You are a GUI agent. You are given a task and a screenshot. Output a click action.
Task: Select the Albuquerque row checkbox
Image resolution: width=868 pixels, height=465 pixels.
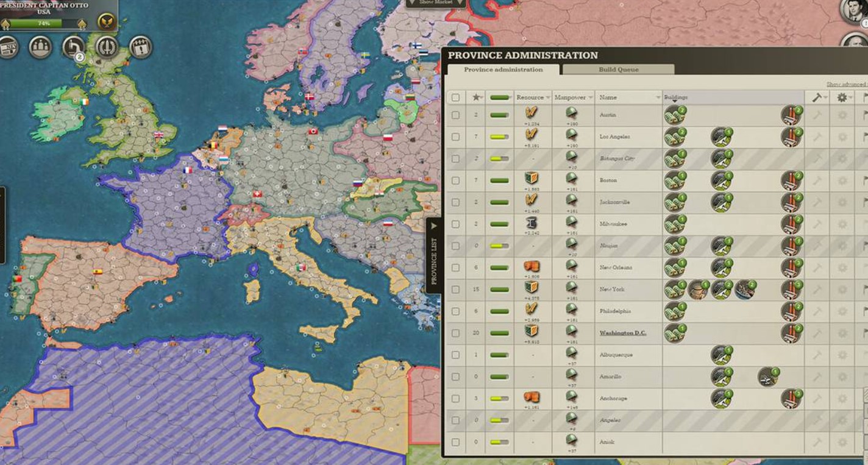(455, 355)
